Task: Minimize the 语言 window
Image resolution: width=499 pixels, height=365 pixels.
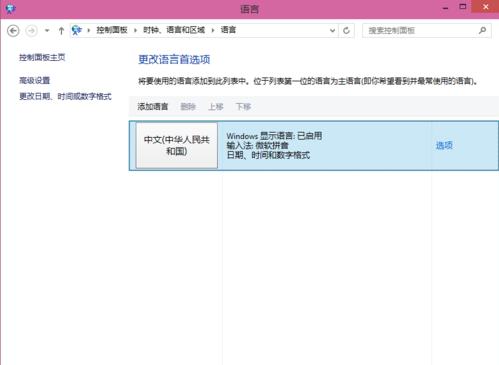Action: point(445,7)
